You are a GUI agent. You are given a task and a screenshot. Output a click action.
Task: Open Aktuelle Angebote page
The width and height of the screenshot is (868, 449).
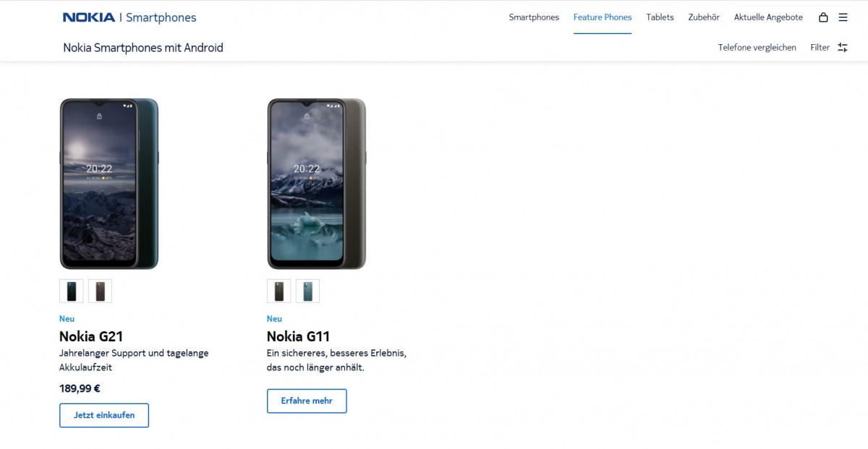[768, 17]
